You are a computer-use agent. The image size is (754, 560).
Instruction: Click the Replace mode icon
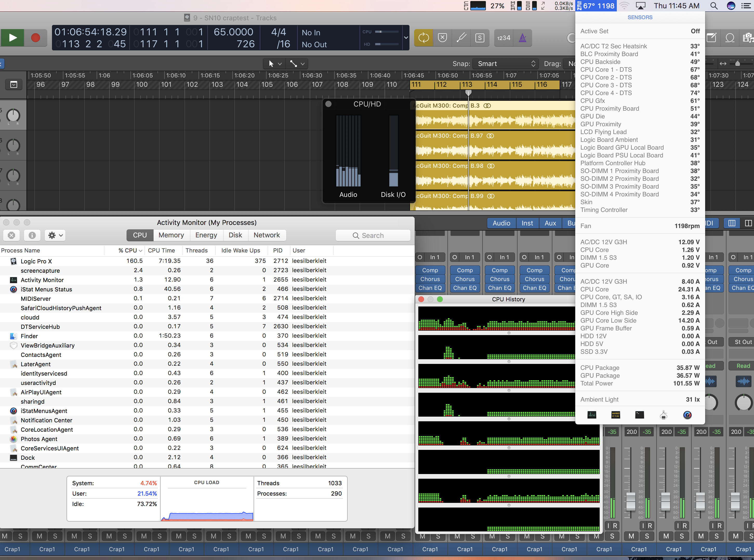click(442, 38)
